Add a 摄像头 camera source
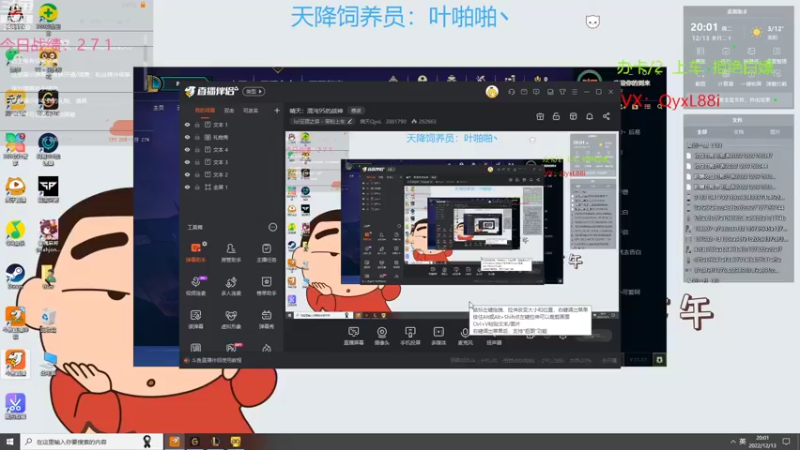This screenshot has height=450, width=800. tap(382, 336)
